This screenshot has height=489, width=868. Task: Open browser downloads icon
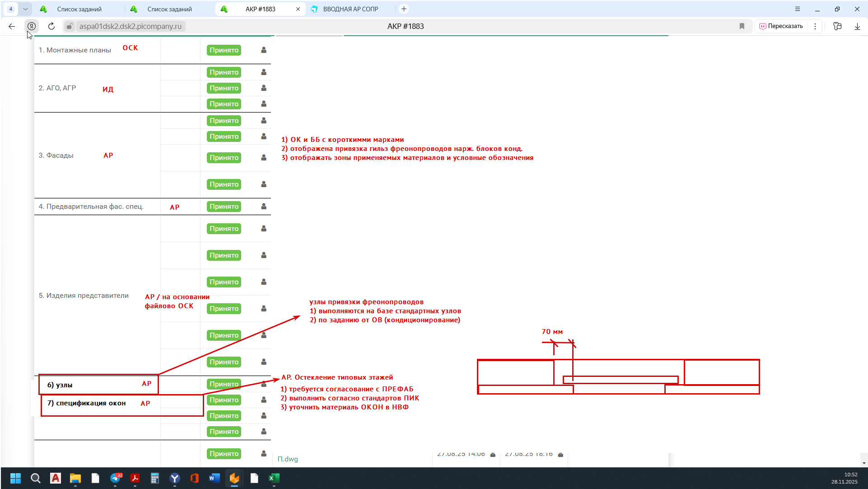pos(857,26)
